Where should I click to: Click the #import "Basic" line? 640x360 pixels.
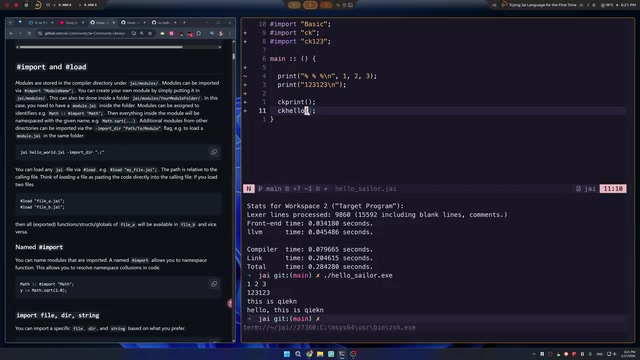[300, 24]
